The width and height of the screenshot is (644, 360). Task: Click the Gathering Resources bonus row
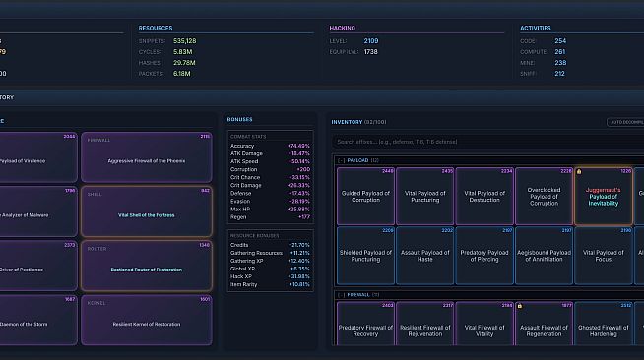[270, 253]
